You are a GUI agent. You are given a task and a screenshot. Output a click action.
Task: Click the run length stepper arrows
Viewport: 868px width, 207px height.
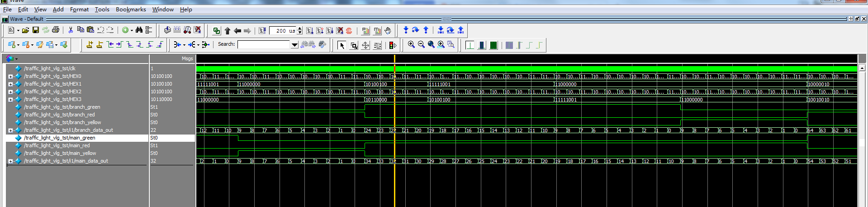click(299, 31)
